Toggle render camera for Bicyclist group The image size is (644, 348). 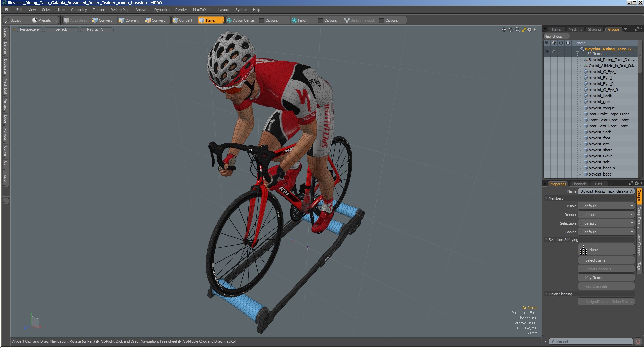(554, 51)
